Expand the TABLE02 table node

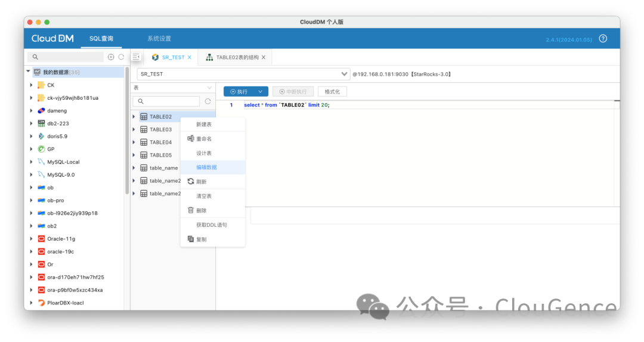134,117
